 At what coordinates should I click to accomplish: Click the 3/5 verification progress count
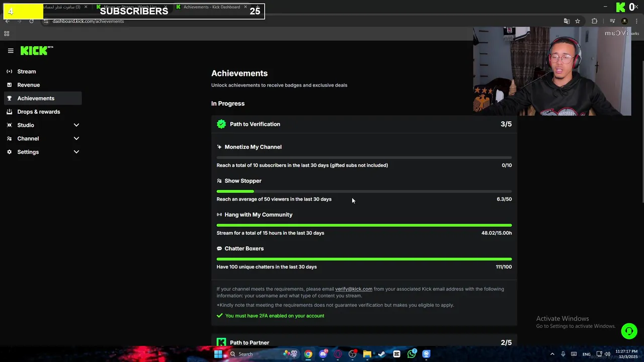(506, 124)
